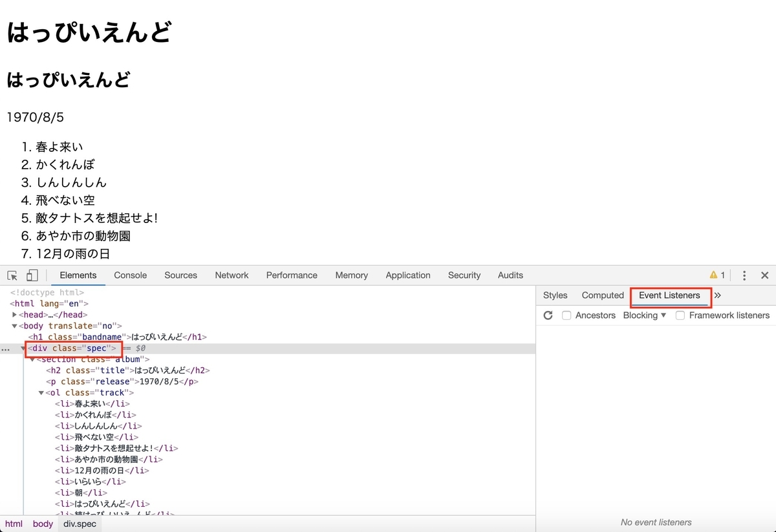Enable the Framework listeners checkbox
The image size is (776, 532).
click(680, 315)
